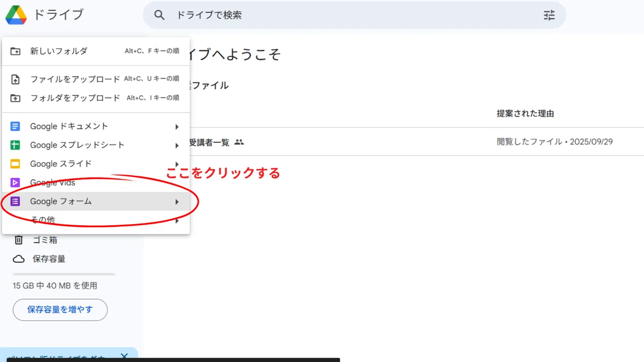The image size is (644, 362).
Task: Click the Google Drive logo
Action: [x=16, y=14]
